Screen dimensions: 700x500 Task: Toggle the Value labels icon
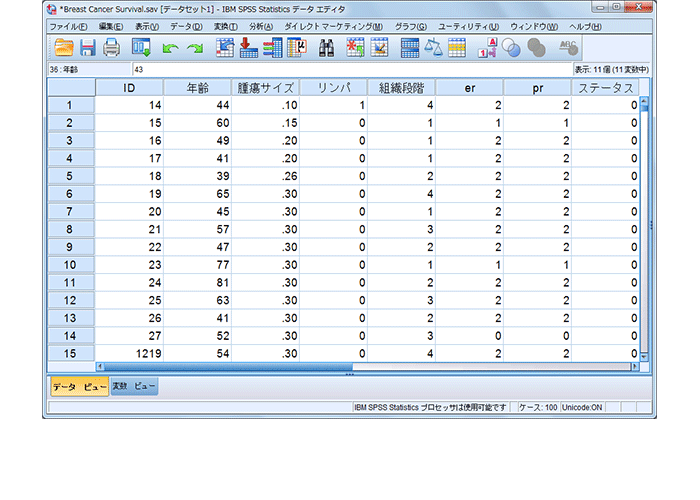(x=487, y=47)
